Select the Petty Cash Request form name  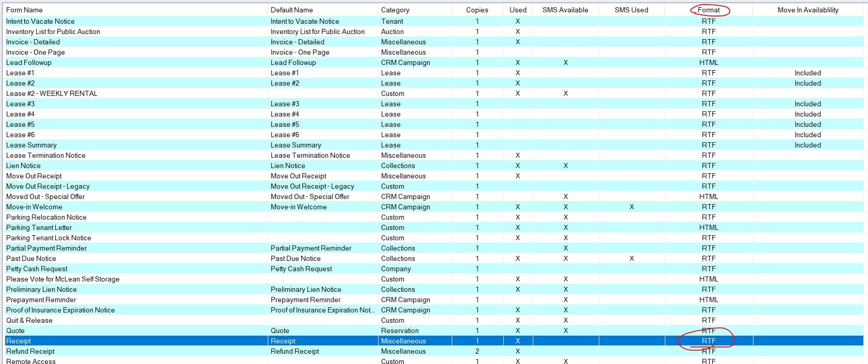pyautogui.click(x=37, y=269)
